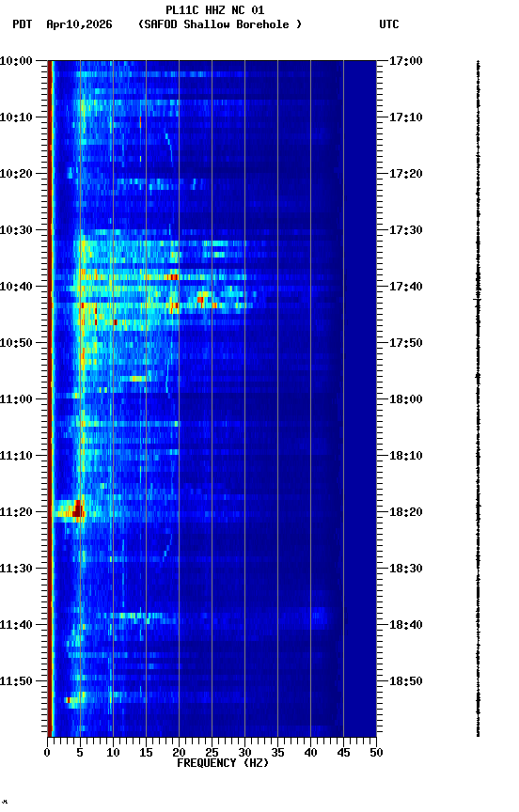Click the 5 Hz frequency tick label
This screenshot has width=519, height=812.
80,753
